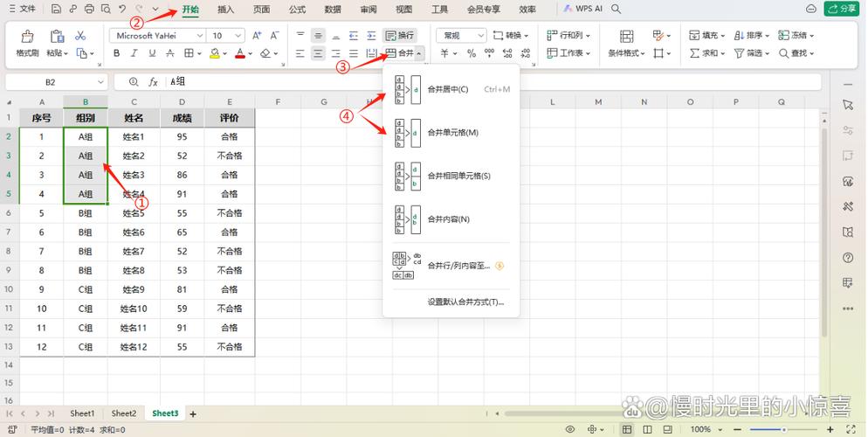The height and width of the screenshot is (437, 868).
Task: Open the Worksheet (工作表) dropdown
Action: pos(568,53)
